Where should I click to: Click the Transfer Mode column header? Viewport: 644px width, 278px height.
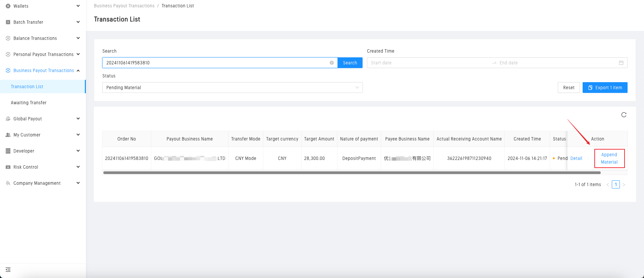tap(246, 139)
